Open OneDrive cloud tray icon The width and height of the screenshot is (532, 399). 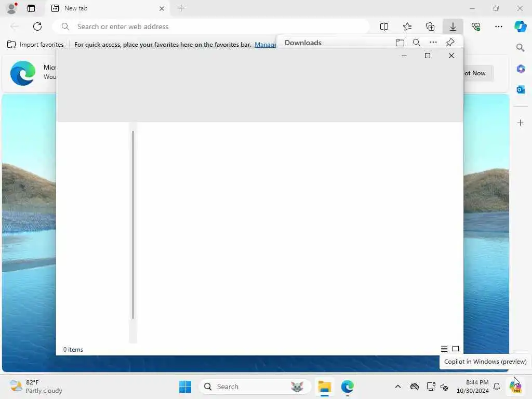pyautogui.click(x=414, y=387)
